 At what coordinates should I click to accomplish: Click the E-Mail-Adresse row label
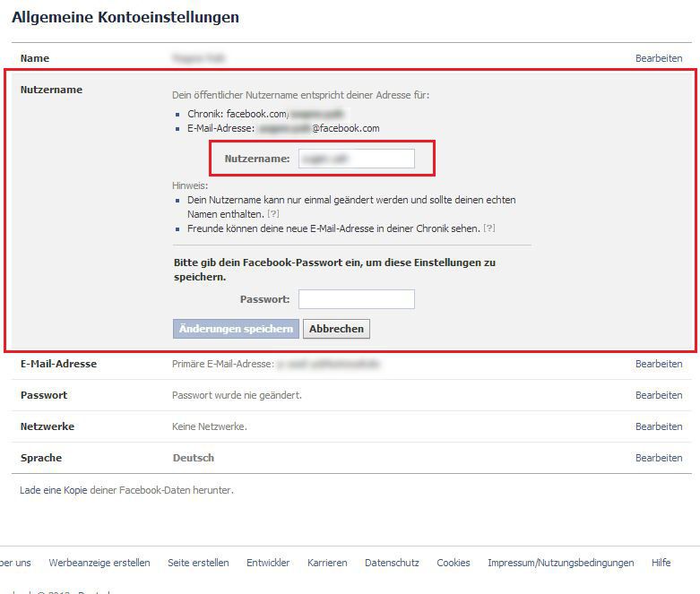[58, 364]
